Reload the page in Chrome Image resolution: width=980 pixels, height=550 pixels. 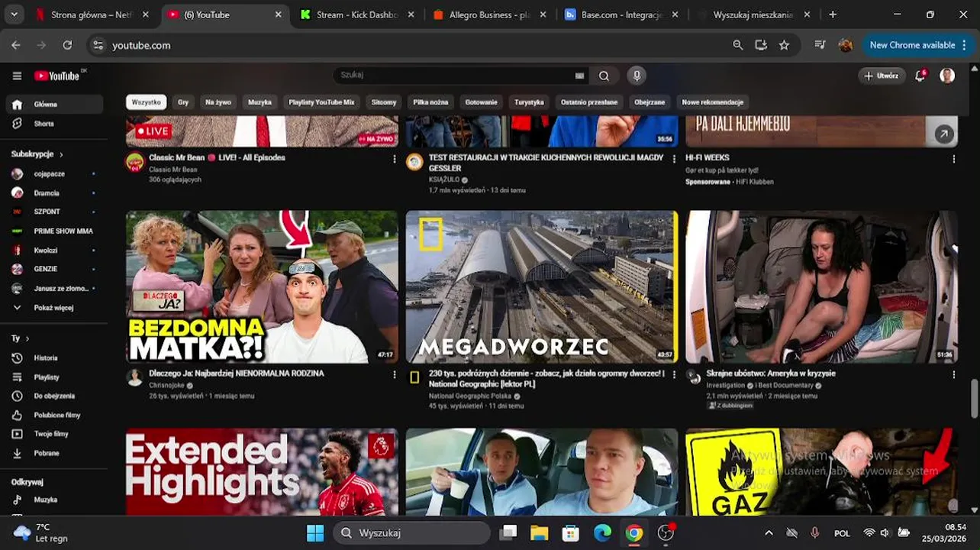67,45
